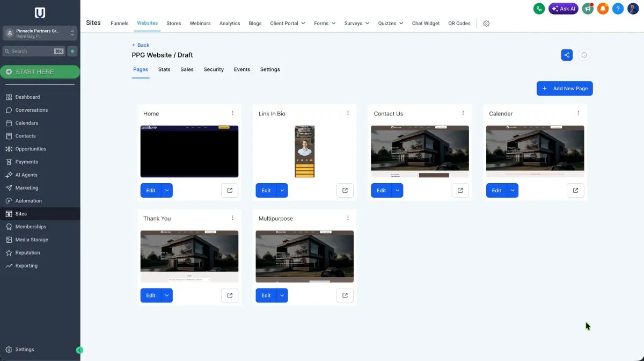Click the Link In Bio page thumbnail
The height and width of the screenshot is (361, 644).
(x=305, y=151)
